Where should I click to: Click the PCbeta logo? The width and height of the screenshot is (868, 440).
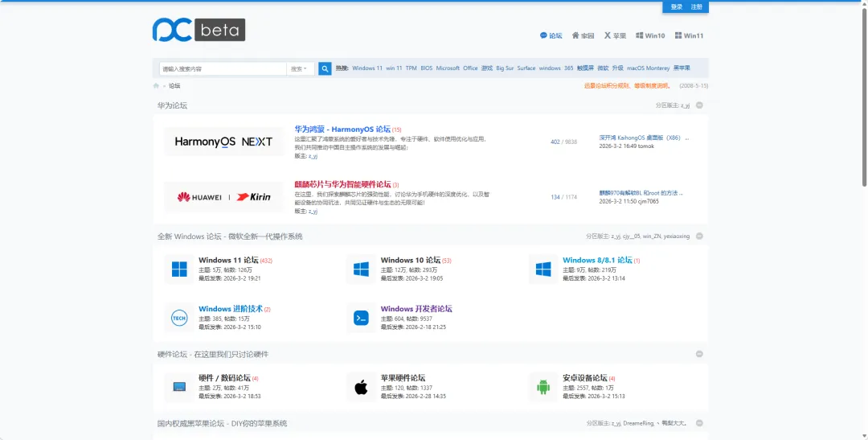199,30
